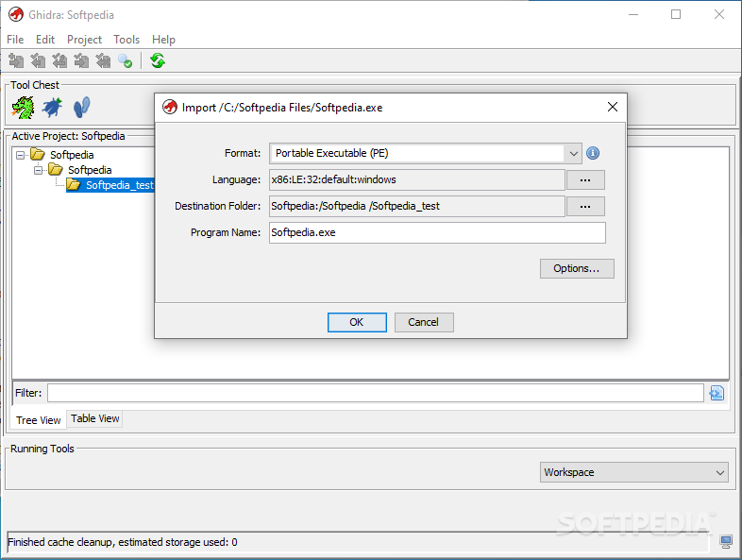Image resolution: width=742 pixels, height=560 pixels.
Task: Switch to the Table View tab
Action: coord(94,418)
